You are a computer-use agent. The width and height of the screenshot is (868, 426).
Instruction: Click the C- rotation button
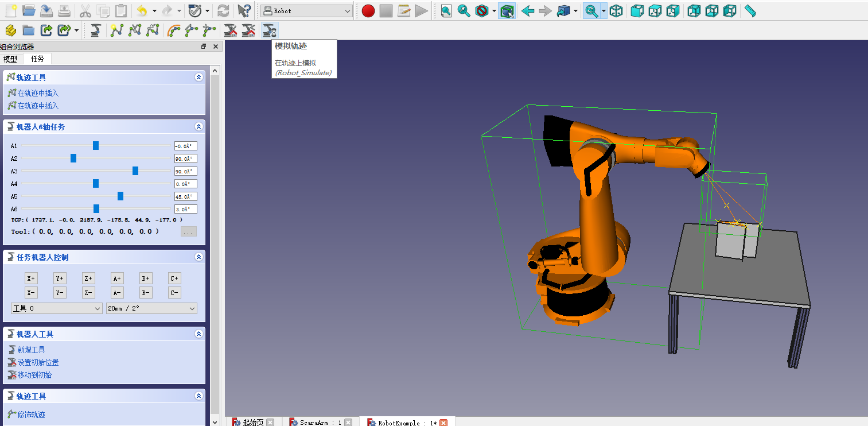(x=174, y=293)
